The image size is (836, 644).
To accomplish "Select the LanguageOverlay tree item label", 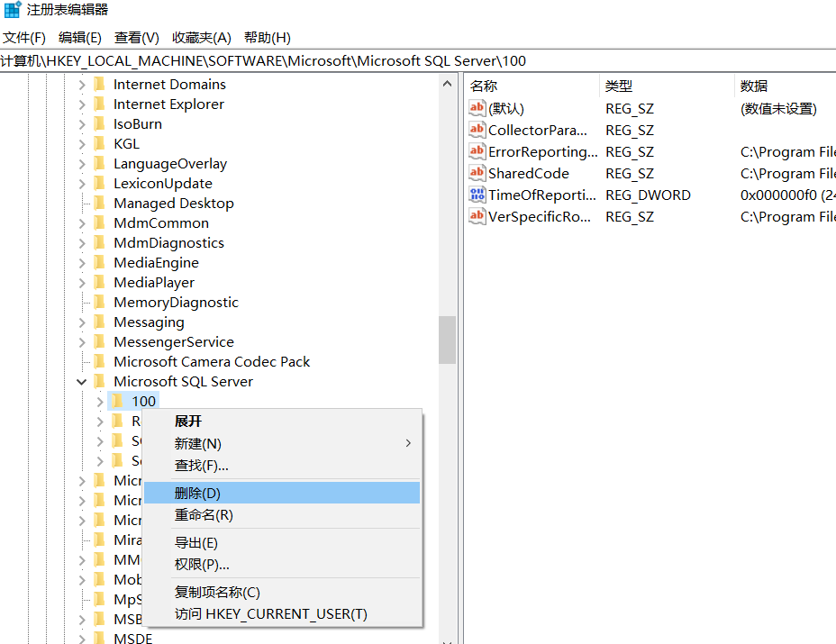I will [x=170, y=164].
